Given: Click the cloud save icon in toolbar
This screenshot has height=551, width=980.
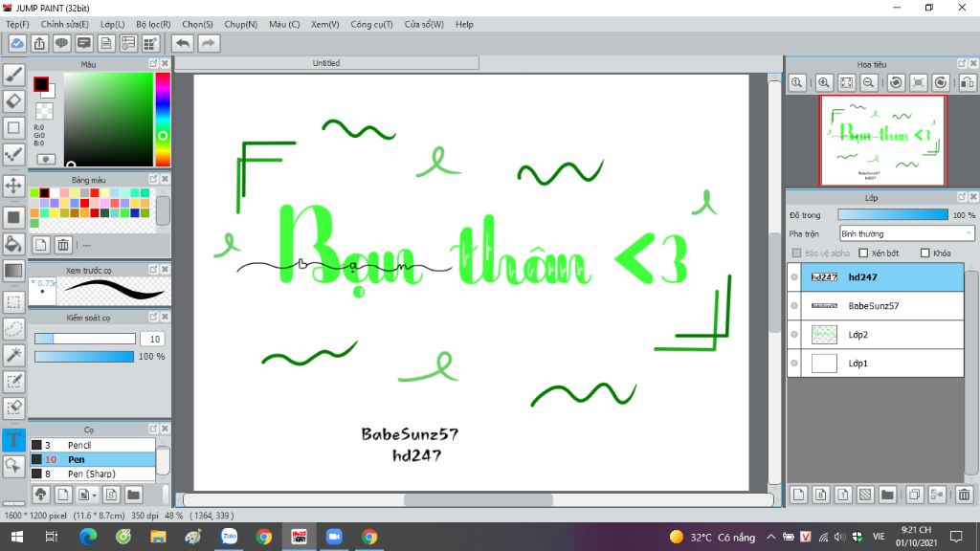Looking at the screenshot, I should coord(17,44).
